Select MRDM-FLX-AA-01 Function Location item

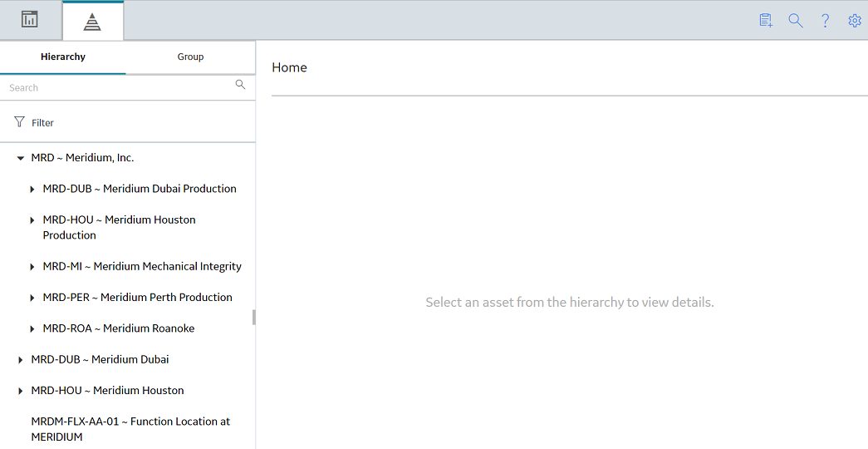130,429
